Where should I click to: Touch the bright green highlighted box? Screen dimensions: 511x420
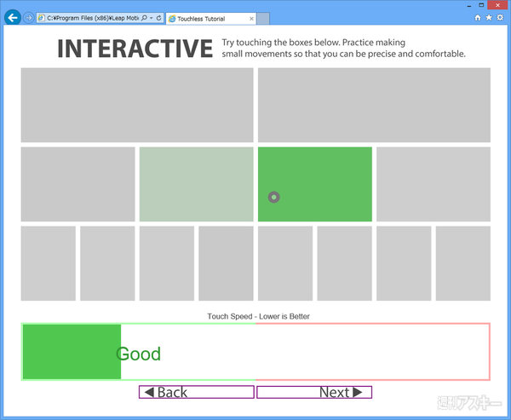click(x=315, y=184)
